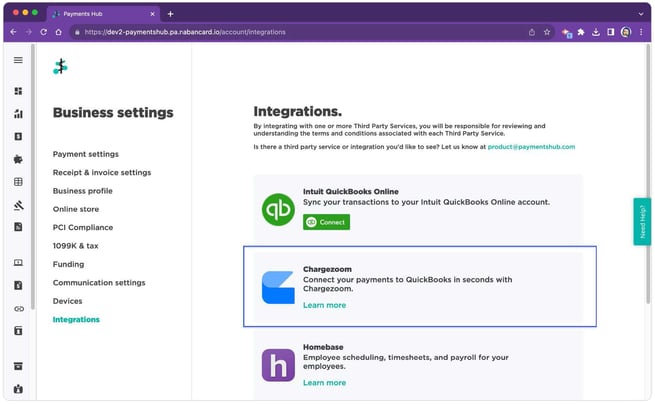The width and height of the screenshot is (655, 404).
Task: Click the laptop terminal icon in sidebar
Action: 18,263
